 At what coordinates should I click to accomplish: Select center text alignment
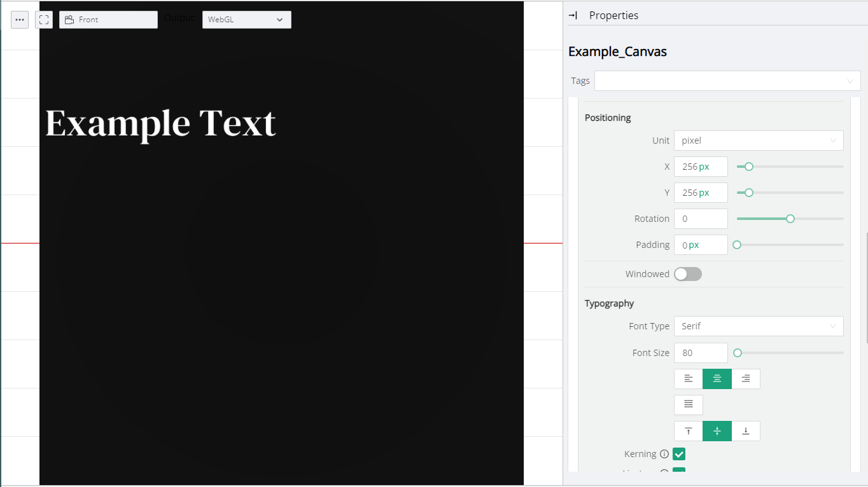point(717,379)
